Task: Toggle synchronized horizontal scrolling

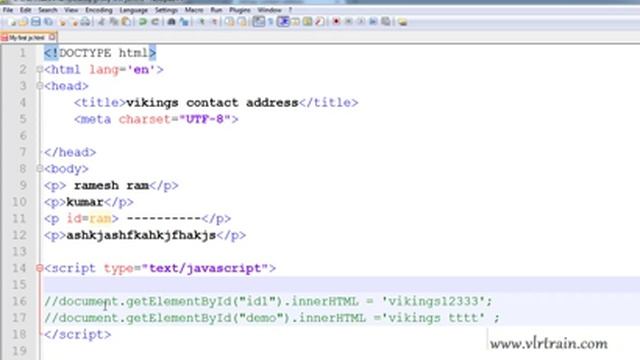Action: coord(242,22)
